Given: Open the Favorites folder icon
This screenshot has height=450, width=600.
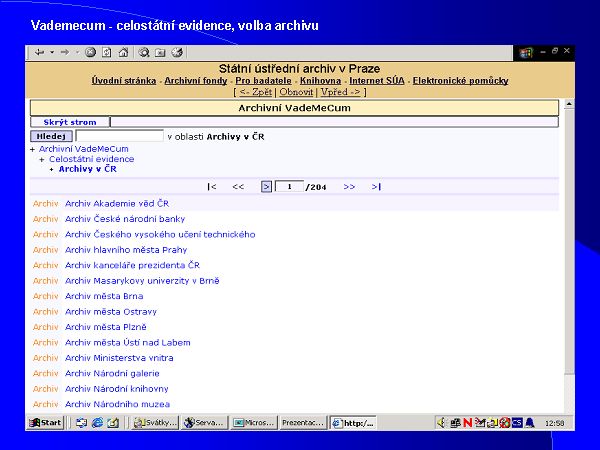Looking at the screenshot, I should [x=160, y=52].
